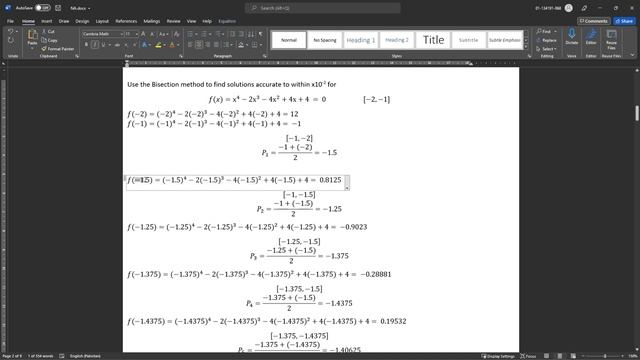Apply the Heading 1 style
The width and height of the screenshot is (640, 360).
point(361,40)
